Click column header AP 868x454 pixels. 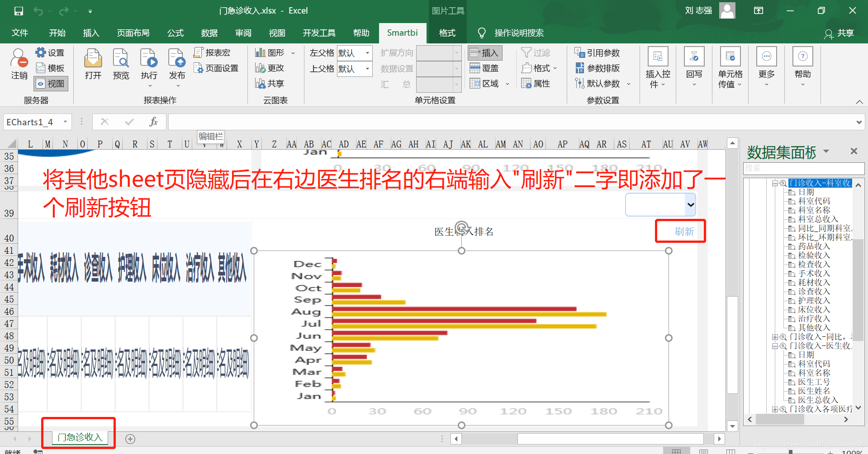click(x=562, y=144)
